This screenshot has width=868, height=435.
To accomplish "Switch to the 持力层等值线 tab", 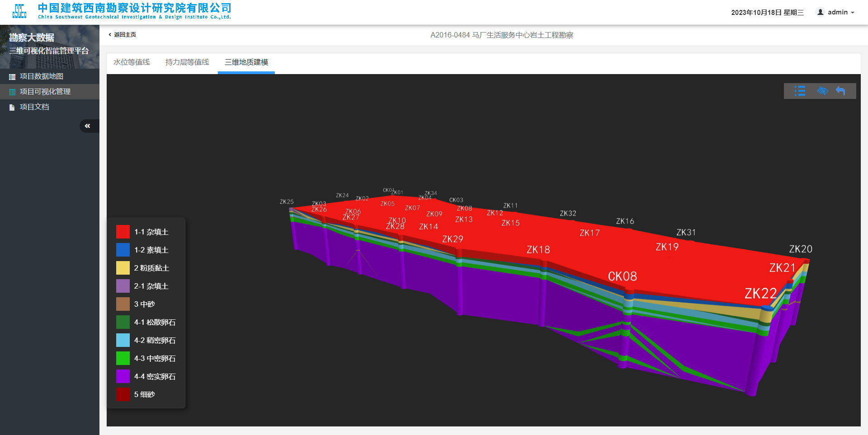I will 187,62.
